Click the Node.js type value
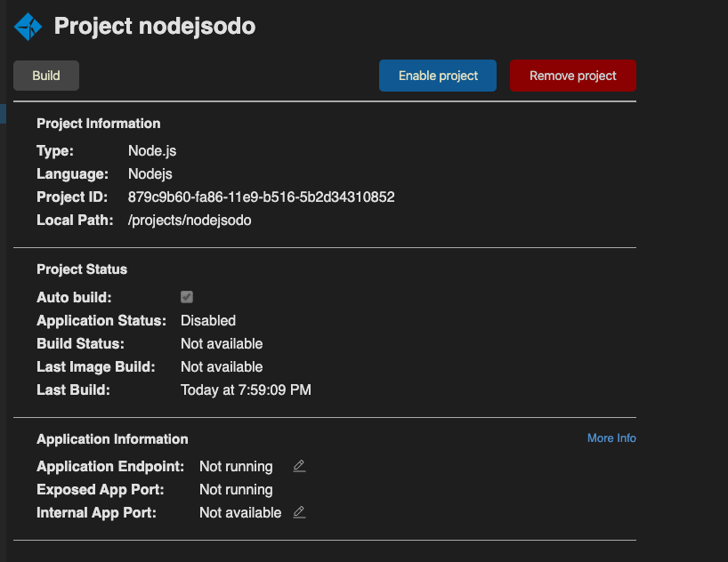This screenshot has width=728, height=562. coord(151,150)
